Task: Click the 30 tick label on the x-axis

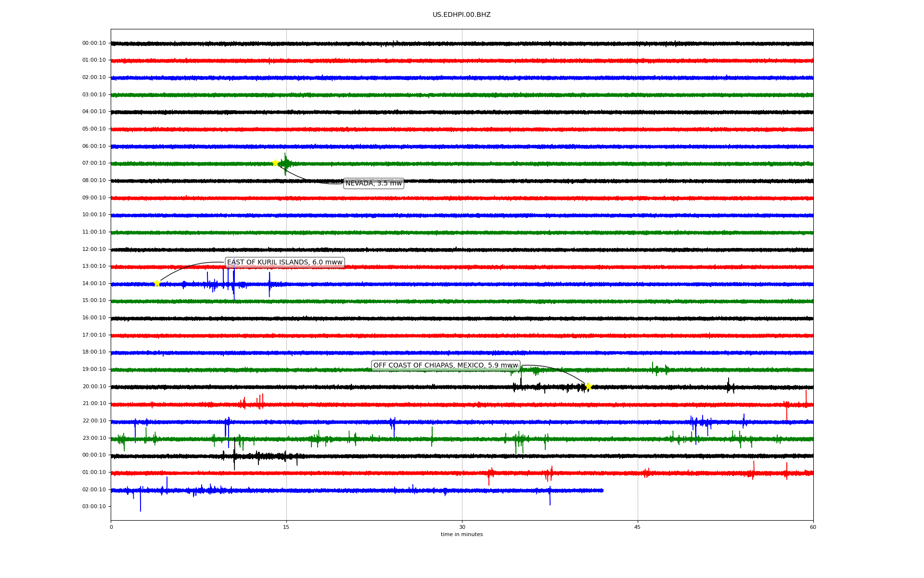Action: pyautogui.click(x=462, y=527)
